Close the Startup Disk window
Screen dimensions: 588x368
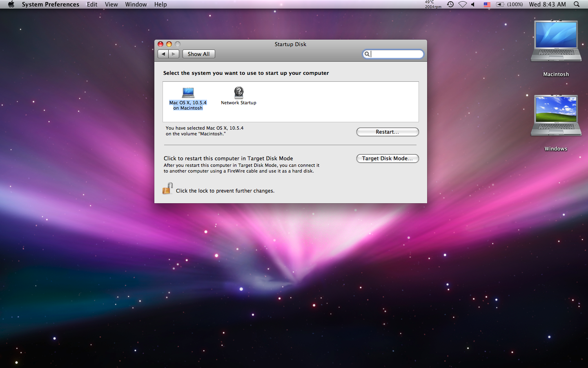160,44
